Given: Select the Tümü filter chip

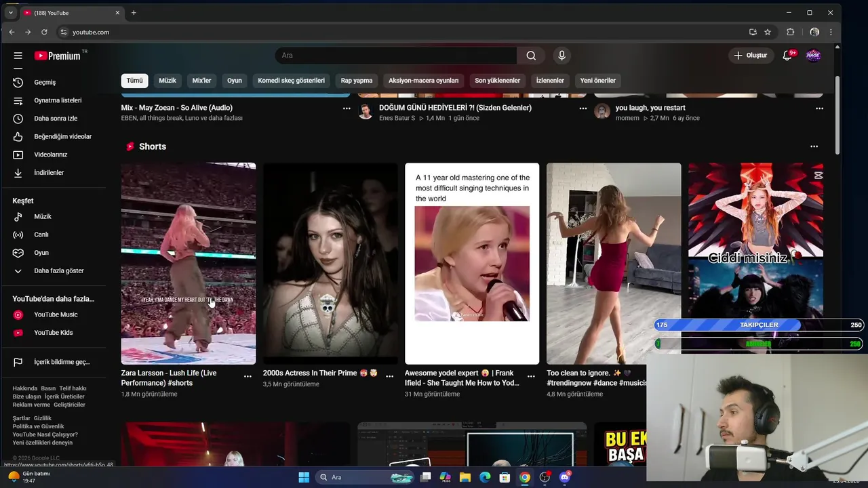Looking at the screenshot, I should click(134, 81).
